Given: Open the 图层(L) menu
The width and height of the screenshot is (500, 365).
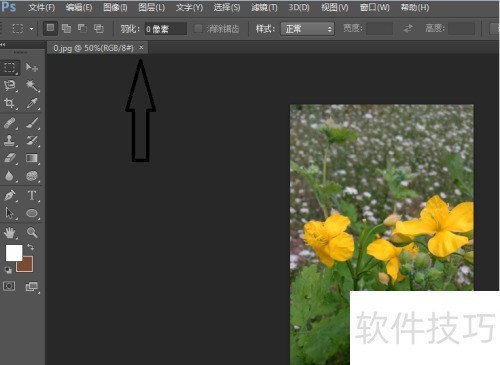Looking at the screenshot, I should click(x=152, y=7).
